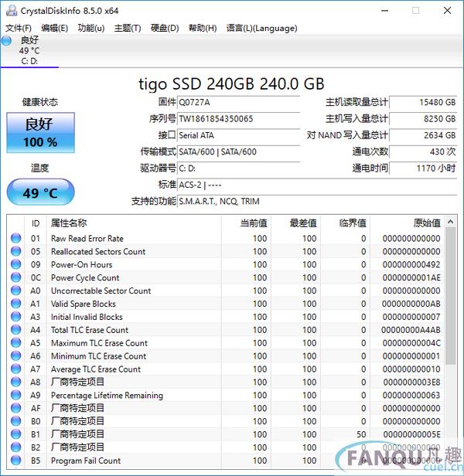Click raw value 0000000001AE of Power Cycle Count
464x476 pixels.
click(411, 277)
